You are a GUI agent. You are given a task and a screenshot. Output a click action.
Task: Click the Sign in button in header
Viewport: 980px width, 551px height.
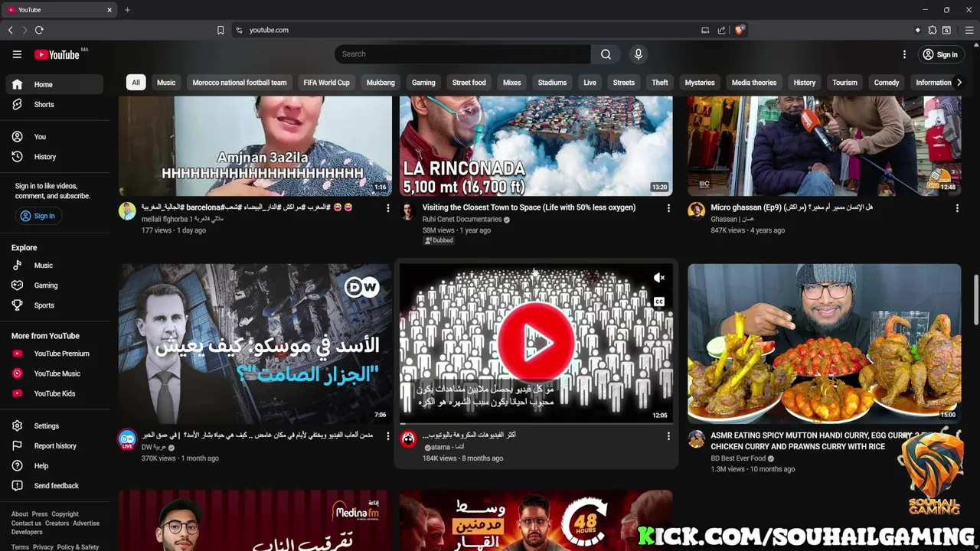tap(940, 54)
